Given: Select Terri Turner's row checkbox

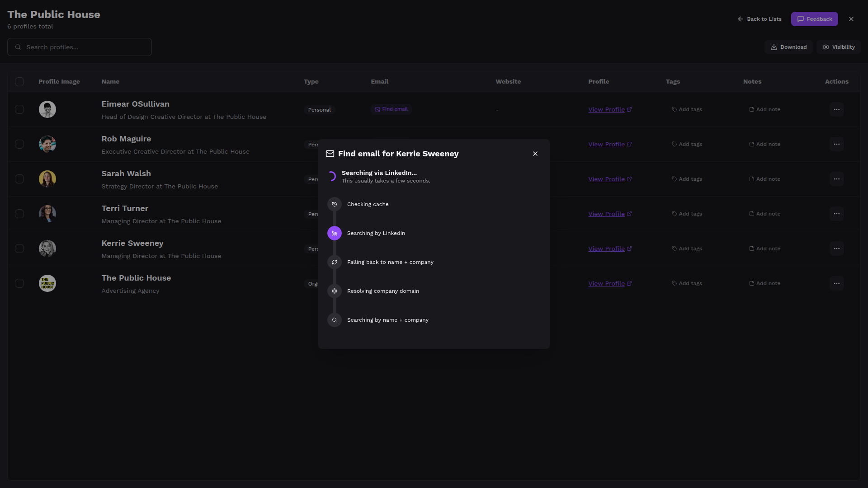Looking at the screenshot, I should click(x=19, y=214).
